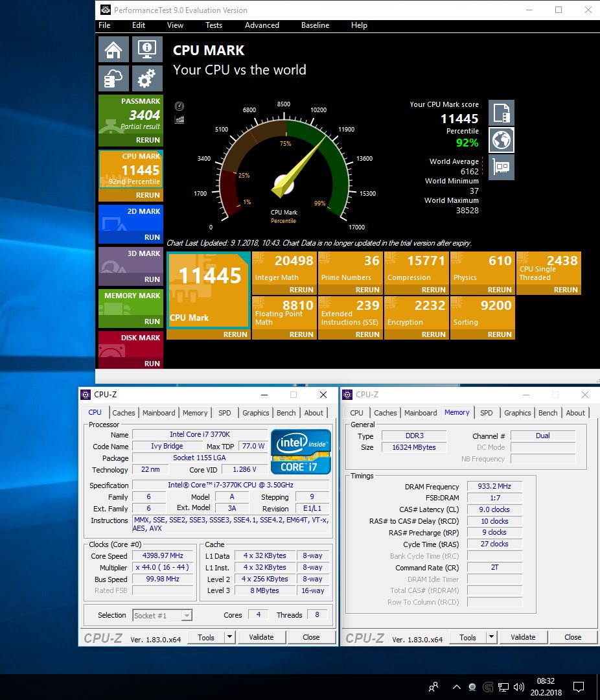Click Tools button in left CPU-Z window
The image size is (600, 700).
206,638
